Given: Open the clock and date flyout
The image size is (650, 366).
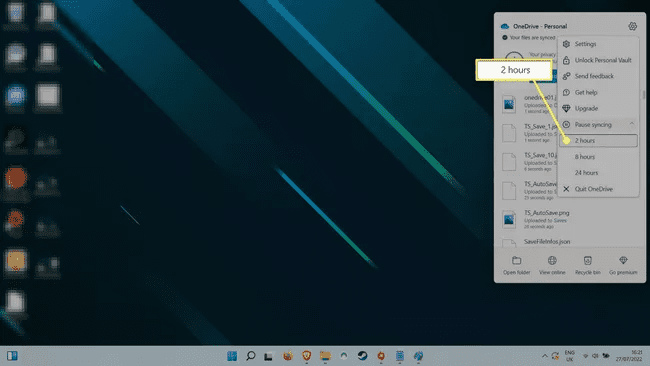Looking at the screenshot, I should coord(629,356).
